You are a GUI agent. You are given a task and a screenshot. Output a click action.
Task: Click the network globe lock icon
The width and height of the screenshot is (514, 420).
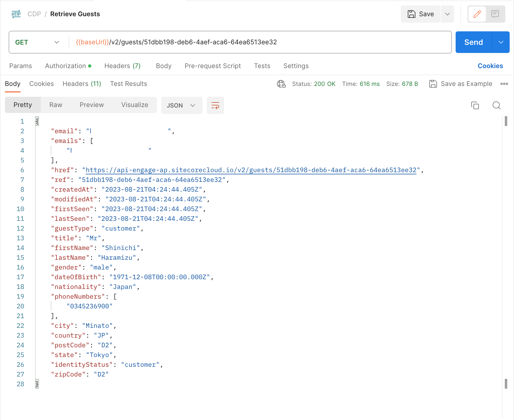(281, 84)
